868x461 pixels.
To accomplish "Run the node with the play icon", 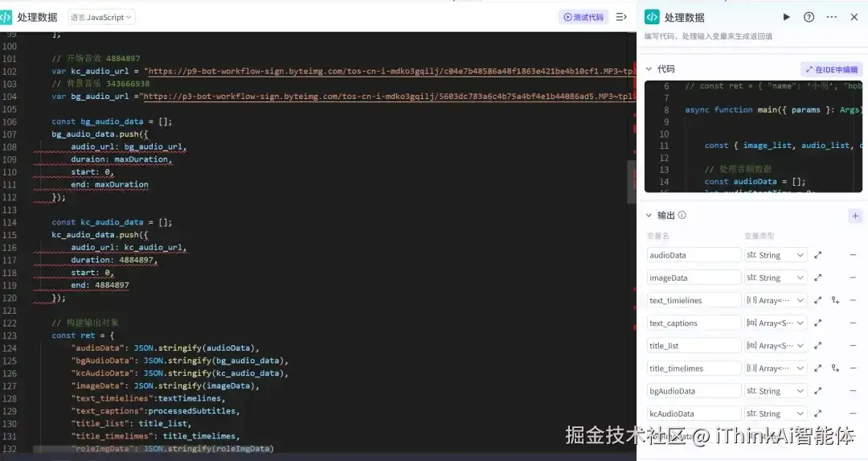I will pyautogui.click(x=786, y=17).
